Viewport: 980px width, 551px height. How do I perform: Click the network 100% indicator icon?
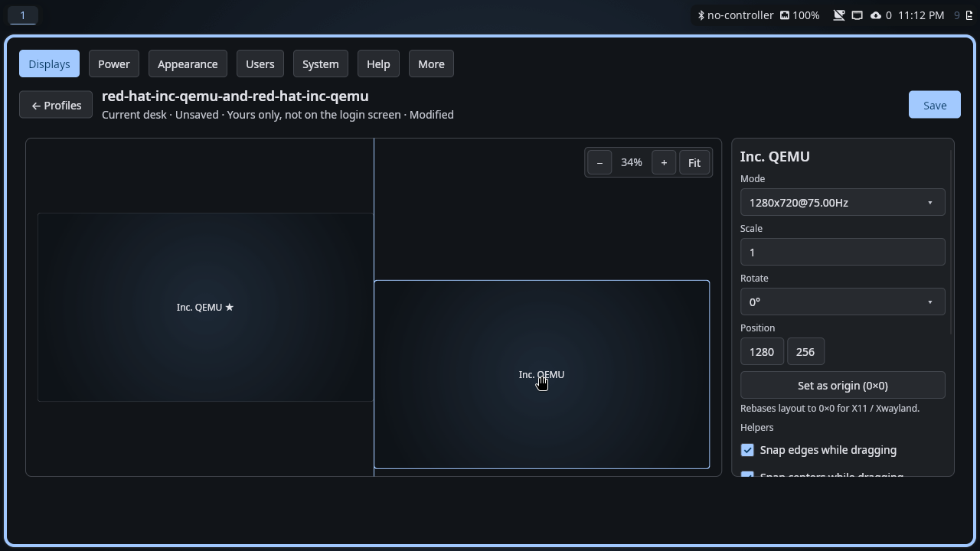point(785,15)
